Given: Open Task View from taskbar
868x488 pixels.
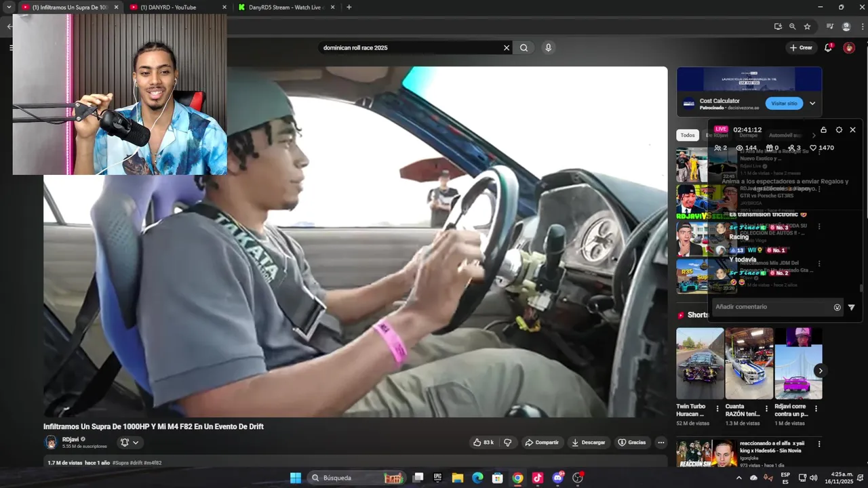Looking at the screenshot, I should (x=418, y=478).
